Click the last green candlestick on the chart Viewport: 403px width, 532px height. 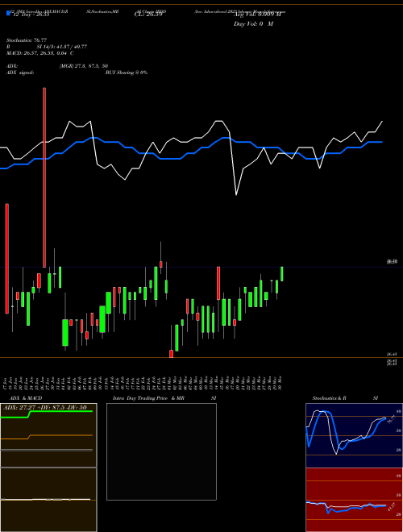click(x=281, y=274)
